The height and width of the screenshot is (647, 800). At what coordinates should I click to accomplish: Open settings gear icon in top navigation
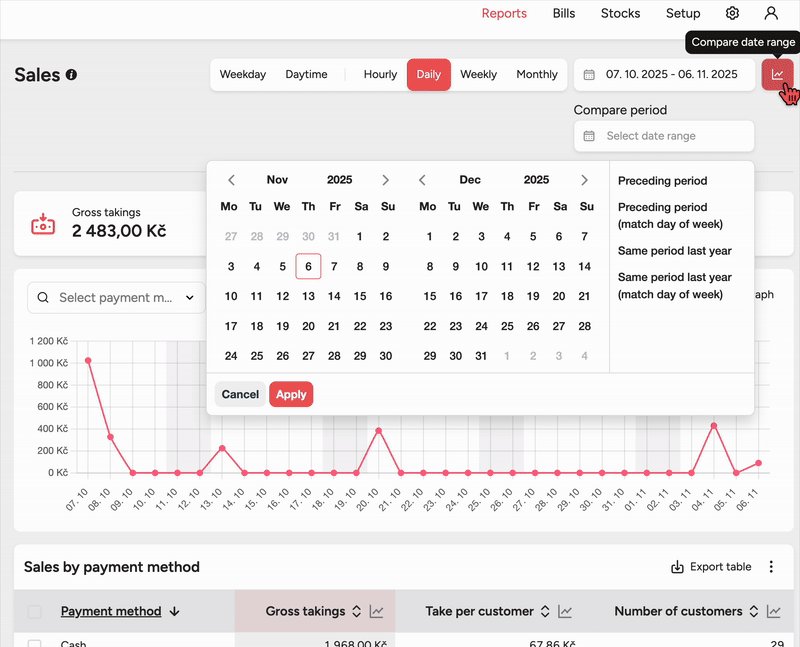732,13
